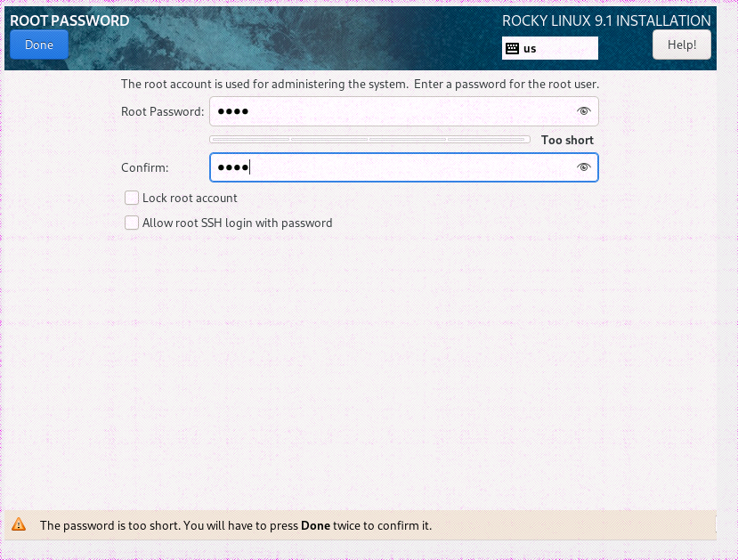Select the us keyboard layout indicator
The image size is (738, 560).
point(550,48)
